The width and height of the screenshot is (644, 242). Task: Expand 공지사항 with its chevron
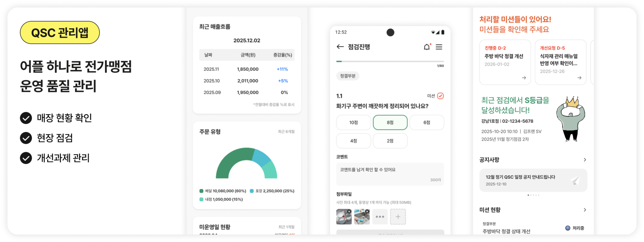point(585,160)
